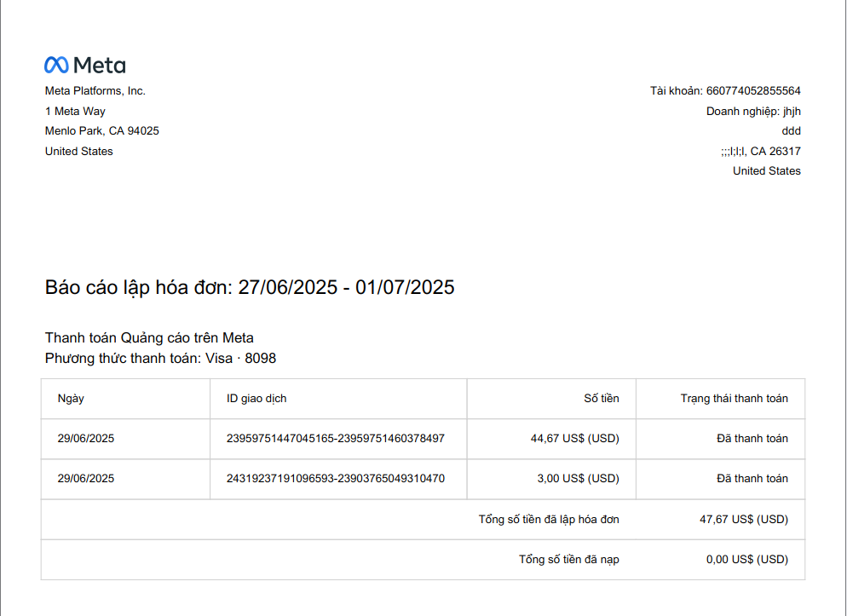The height and width of the screenshot is (616, 847).
Task: Click the Trạng thái thanh toán column header
Action: point(735,399)
